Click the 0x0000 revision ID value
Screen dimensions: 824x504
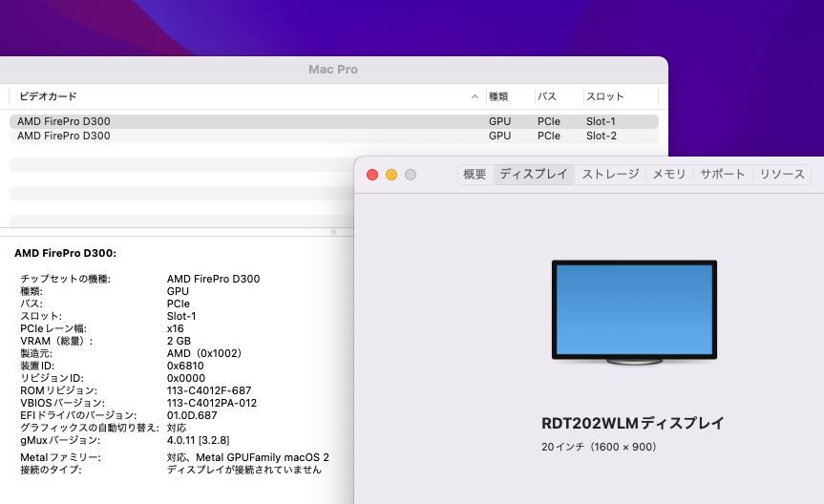tap(186, 378)
